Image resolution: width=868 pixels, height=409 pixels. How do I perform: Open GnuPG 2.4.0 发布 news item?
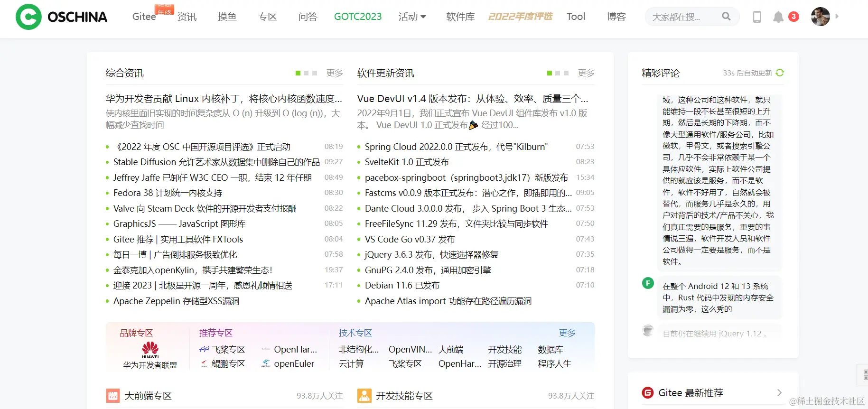point(428,270)
